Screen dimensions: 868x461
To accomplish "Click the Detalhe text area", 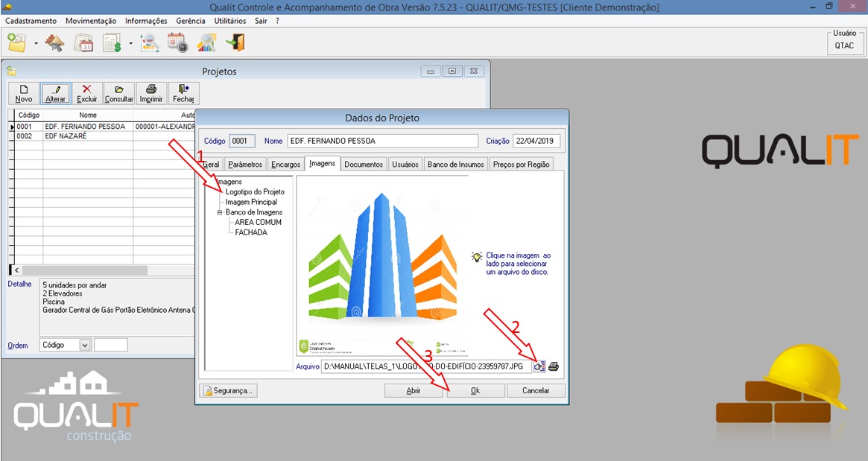I will point(118,307).
